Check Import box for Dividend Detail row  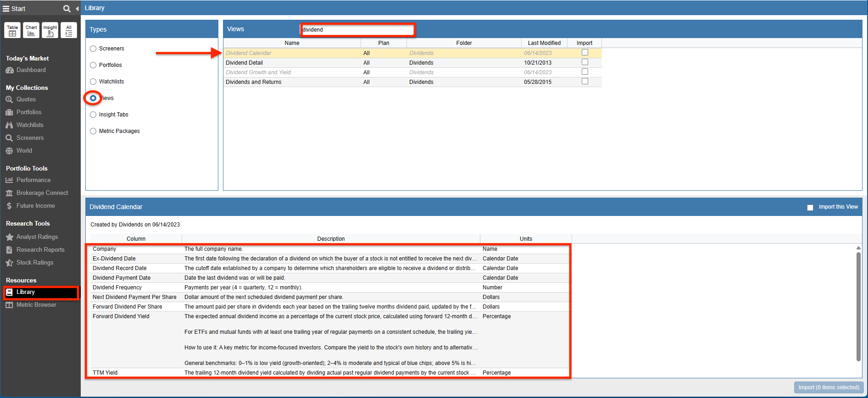pos(584,62)
